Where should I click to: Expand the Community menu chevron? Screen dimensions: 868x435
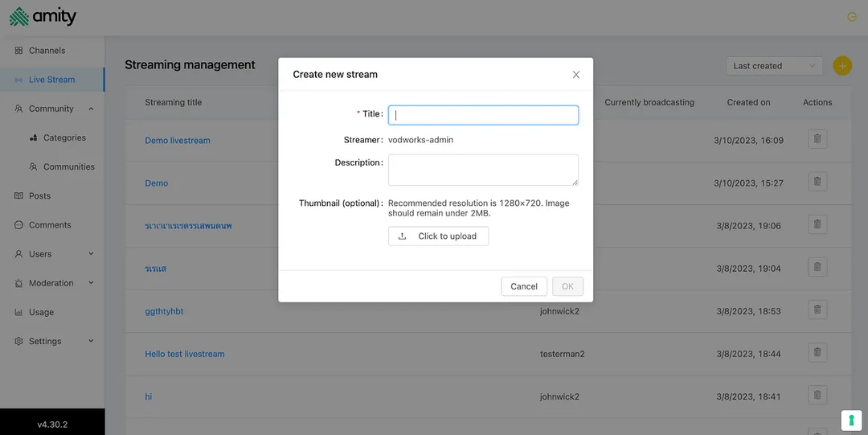(x=91, y=109)
